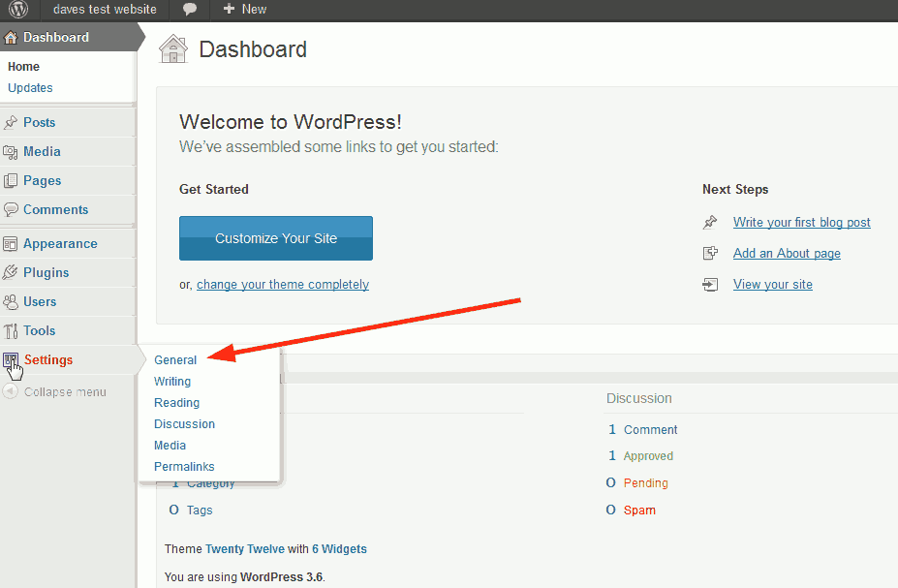Image resolution: width=898 pixels, height=588 pixels.
Task: Click the Customize Your Site button
Action: pos(276,238)
